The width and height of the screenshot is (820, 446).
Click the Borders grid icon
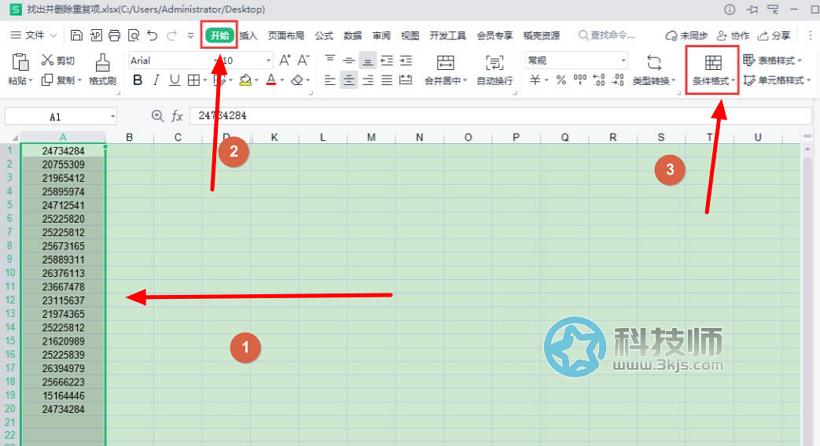tap(193, 80)
